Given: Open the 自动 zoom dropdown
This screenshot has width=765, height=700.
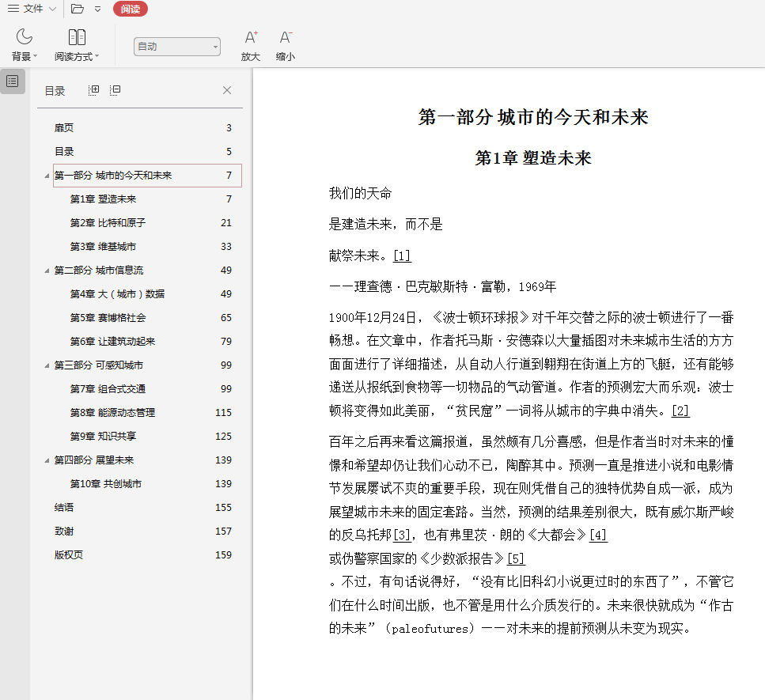Looking at the screenshot, I should click(x=177, y=47).
